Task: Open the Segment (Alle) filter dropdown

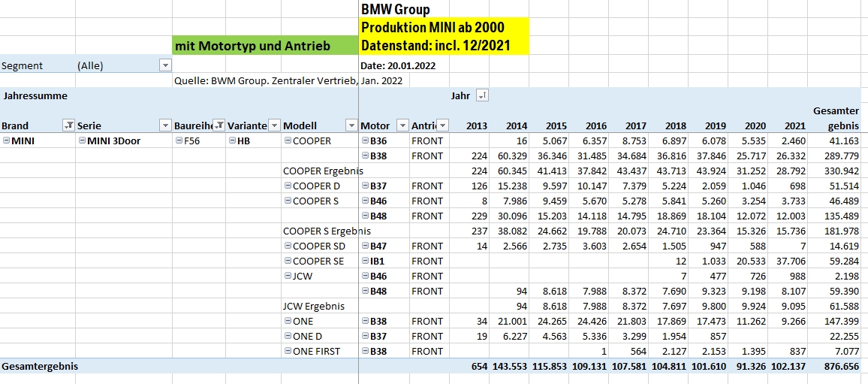Action: coord(165,65)
